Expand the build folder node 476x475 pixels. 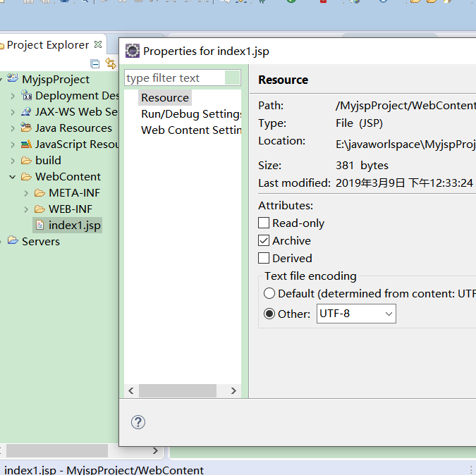pyautogui.click(x=13, y=161)
